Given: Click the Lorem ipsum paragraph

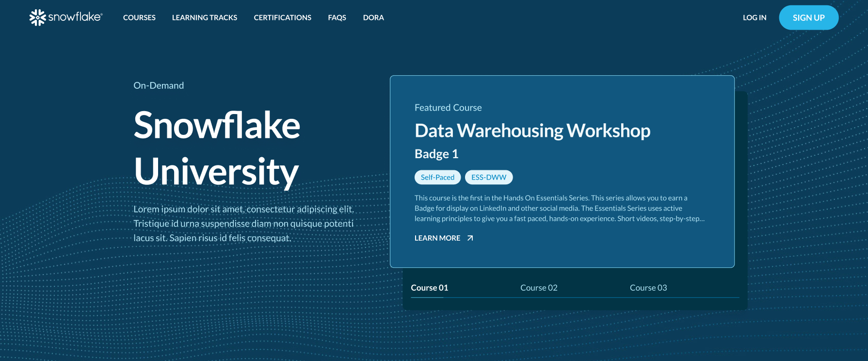Looking at the screenshot, I should click(x=243, y=224).
